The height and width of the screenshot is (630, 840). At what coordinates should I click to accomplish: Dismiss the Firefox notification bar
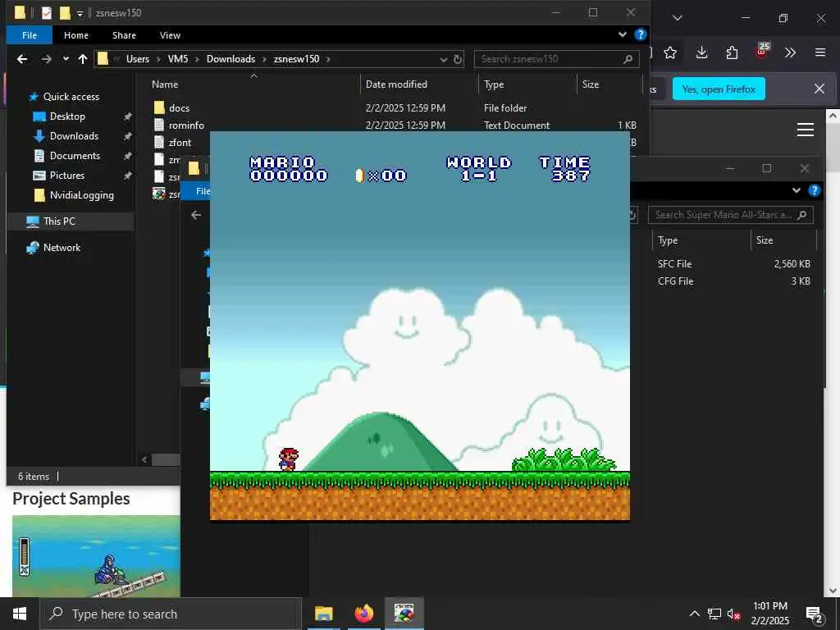coord(819,89)
